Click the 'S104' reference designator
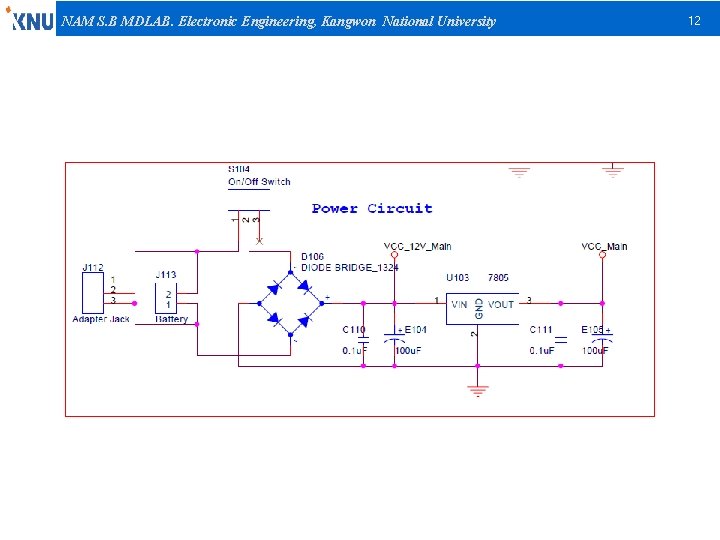Screen dimensions: 720x540 (x=239, y=169)
